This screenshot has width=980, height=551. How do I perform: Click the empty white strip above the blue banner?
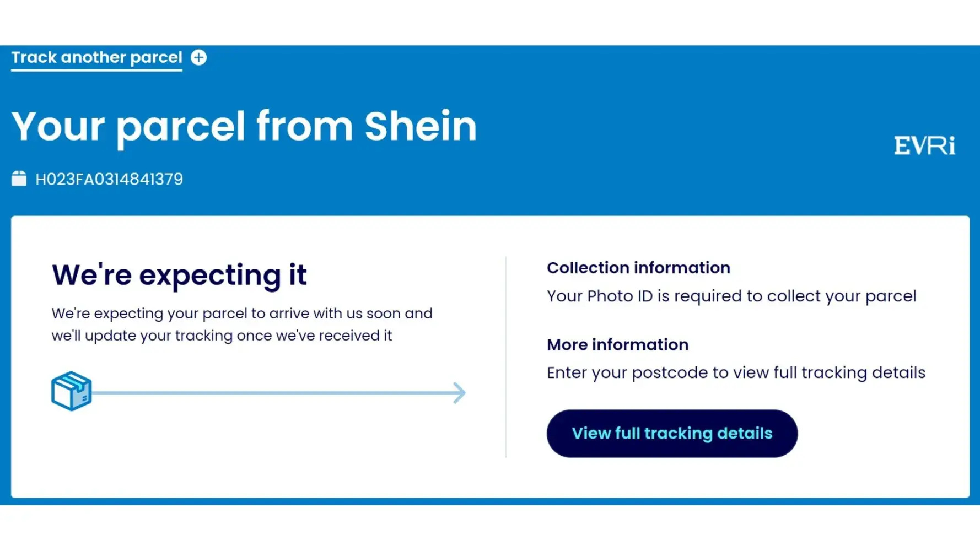pyautogui.click(x=490, y=22)
